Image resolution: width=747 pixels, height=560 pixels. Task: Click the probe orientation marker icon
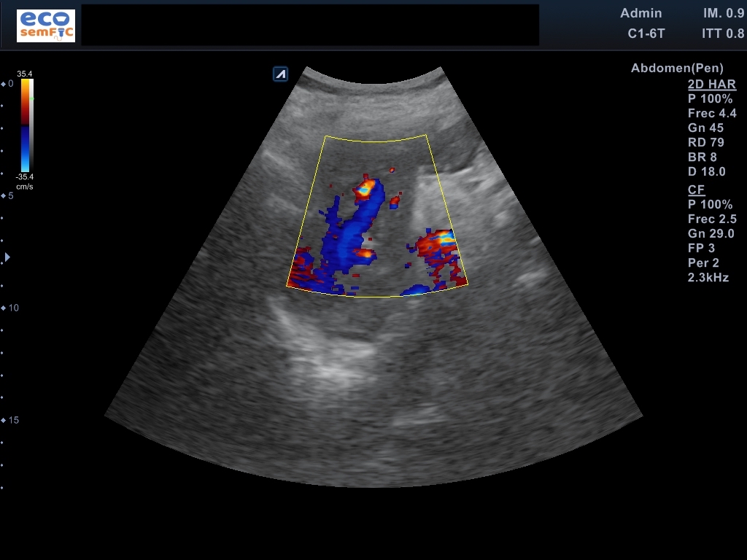point(281,74)
